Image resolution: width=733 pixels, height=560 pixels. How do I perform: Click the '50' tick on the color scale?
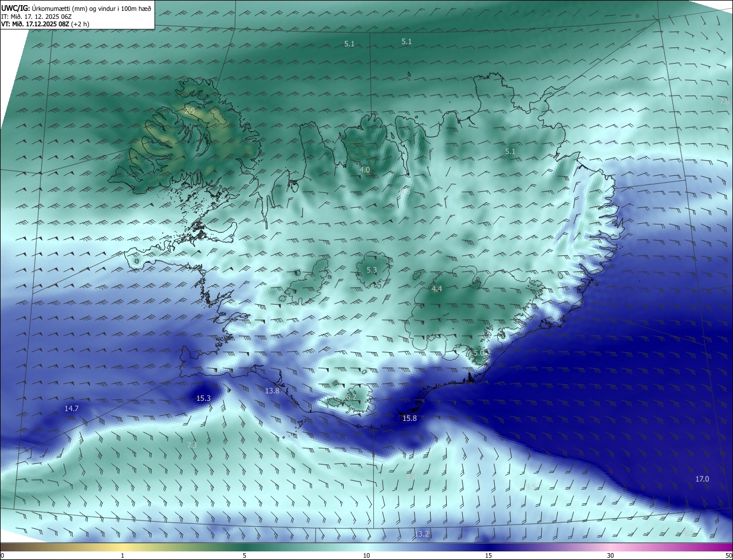coord(728,555)
